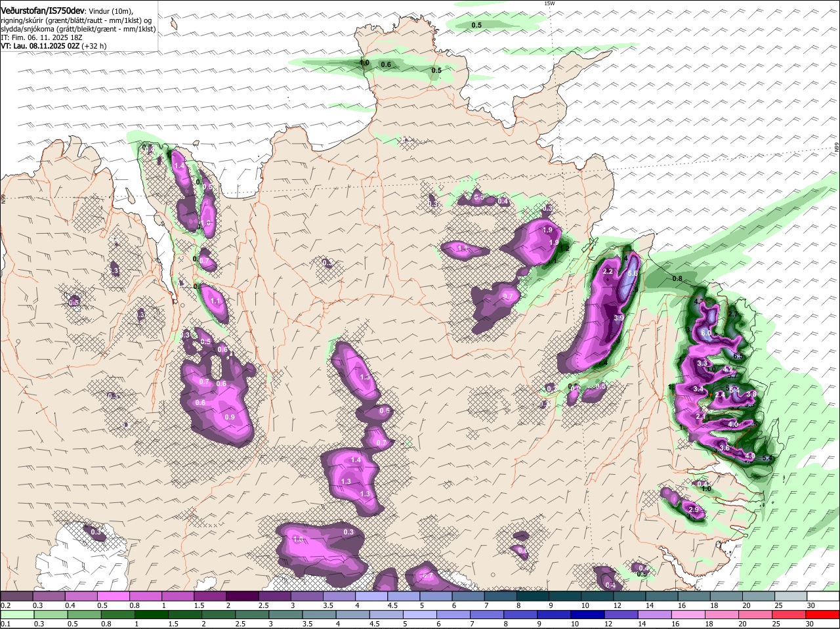Viewport: 840px width, 629px height.
Task: Click the 0.9 value in western snow area
Action: (230, 417)
